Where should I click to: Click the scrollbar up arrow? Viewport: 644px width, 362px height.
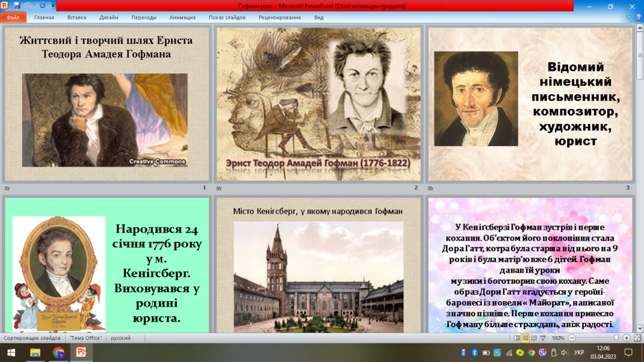pyautogui.click(x=640, y=28)
